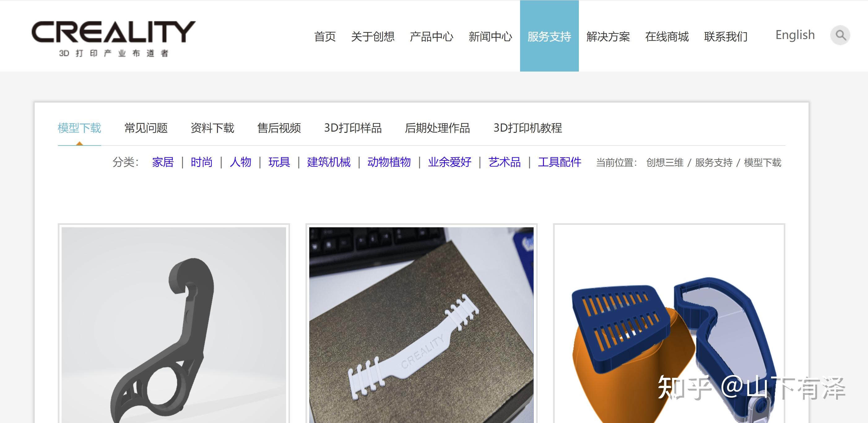
Task: Go to 在线商城 online store
Action: pos(667,37)
